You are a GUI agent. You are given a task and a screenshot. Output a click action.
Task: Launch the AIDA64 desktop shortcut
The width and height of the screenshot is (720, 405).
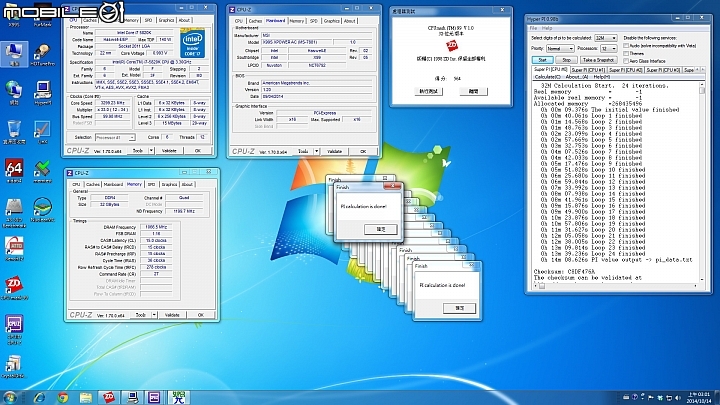tap(14, 171)
